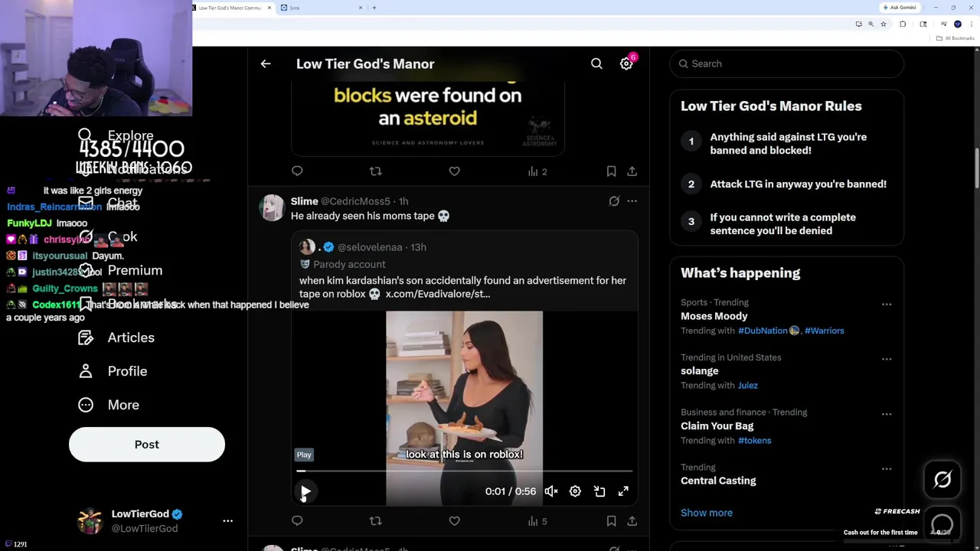Viewport: 980px width, 551px height.
Task: Open Slime's profile avatar
Action: [272, 207]
